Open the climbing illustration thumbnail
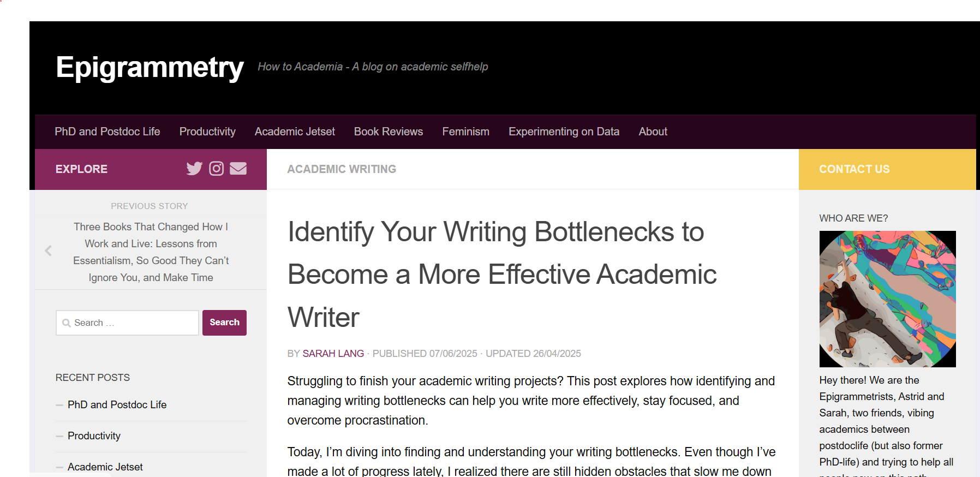Viewport: 980px width, 477px height. (x=887, y=299)
